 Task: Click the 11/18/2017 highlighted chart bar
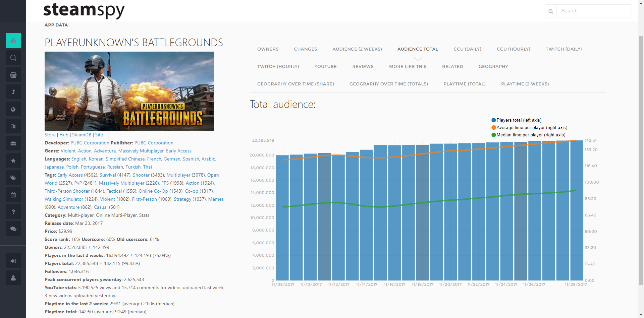click(x=423, y=212)
